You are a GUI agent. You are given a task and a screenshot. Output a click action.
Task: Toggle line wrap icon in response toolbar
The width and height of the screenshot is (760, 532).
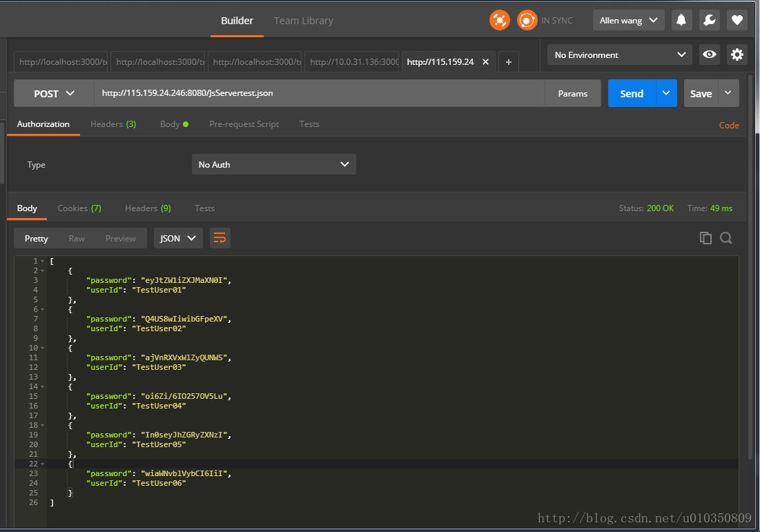point(220,238)
